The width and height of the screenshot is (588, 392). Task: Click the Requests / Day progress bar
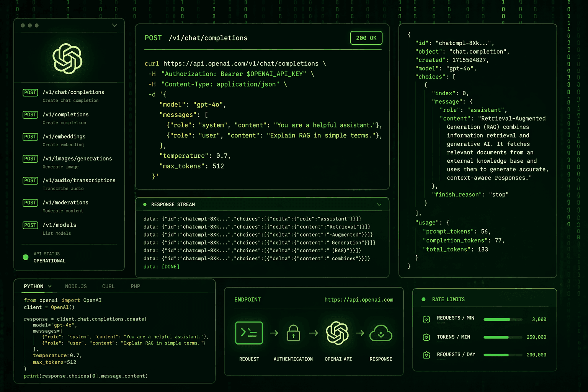tap(503, 355)
